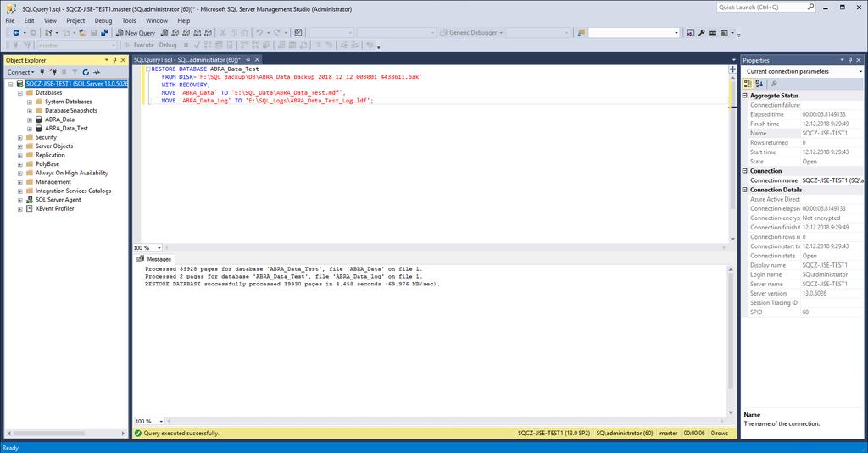Click the Undo toolbar icon

click(259, 33)
